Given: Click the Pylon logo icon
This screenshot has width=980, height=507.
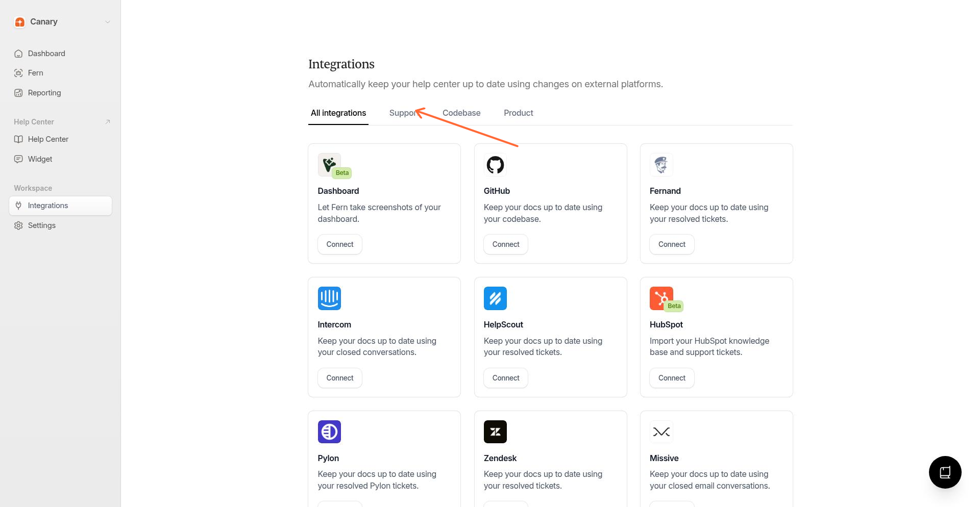Looking at the screenshot, I should 329,431.
